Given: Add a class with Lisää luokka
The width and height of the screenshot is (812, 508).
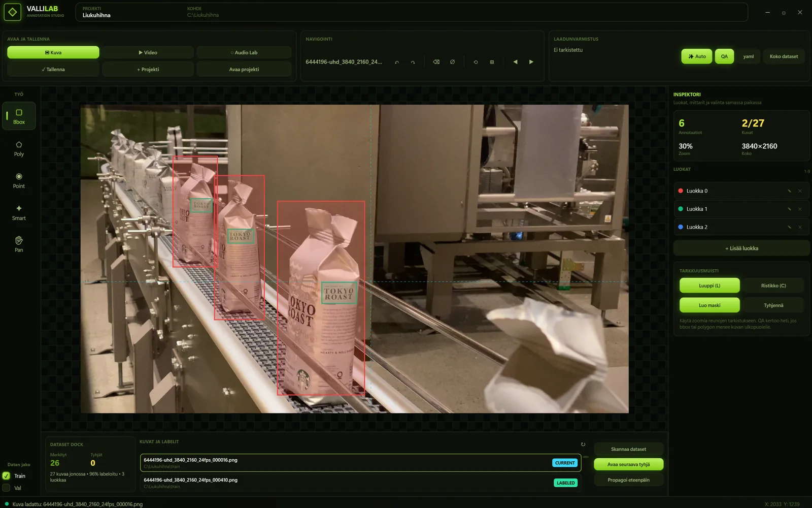Looking at the screenshot, I should click(741, 248).
